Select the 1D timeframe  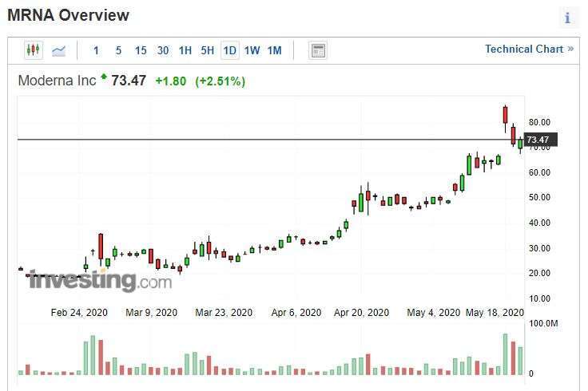point(229,50)
